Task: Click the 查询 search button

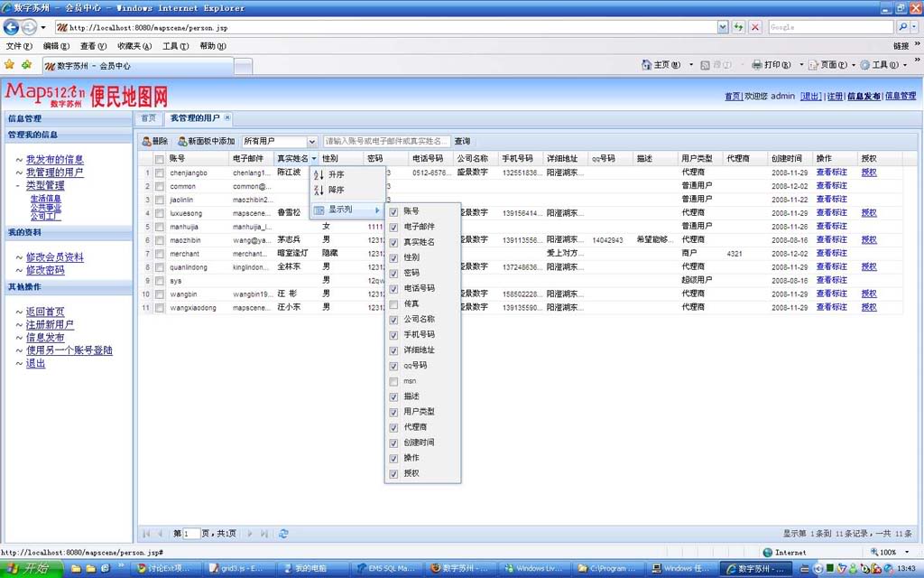Action: click(x=463, y=142)
